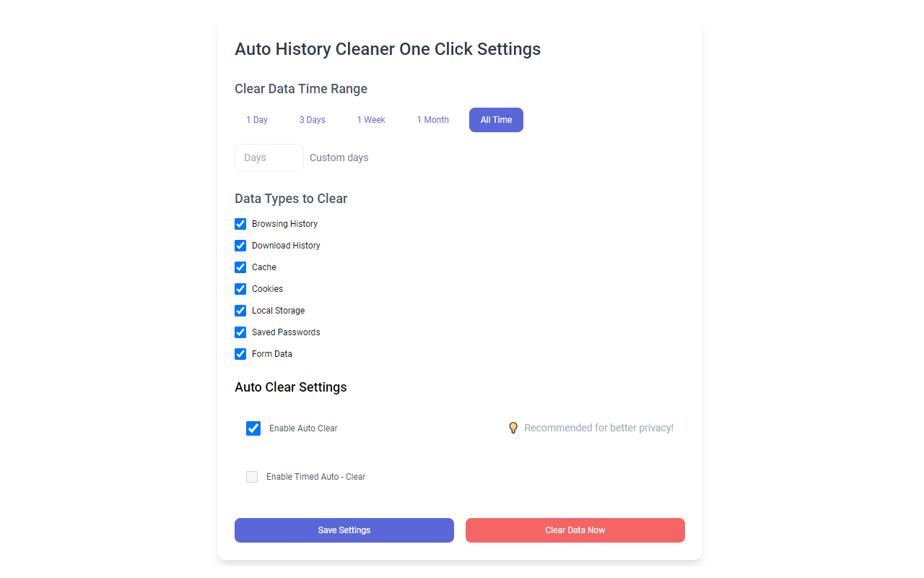
Task: Click the lightbulb privacy tip icon
Action: tap(513, 427)
